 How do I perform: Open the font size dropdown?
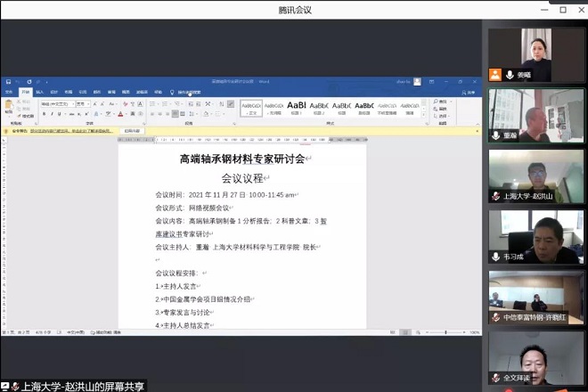coord(88,103)
